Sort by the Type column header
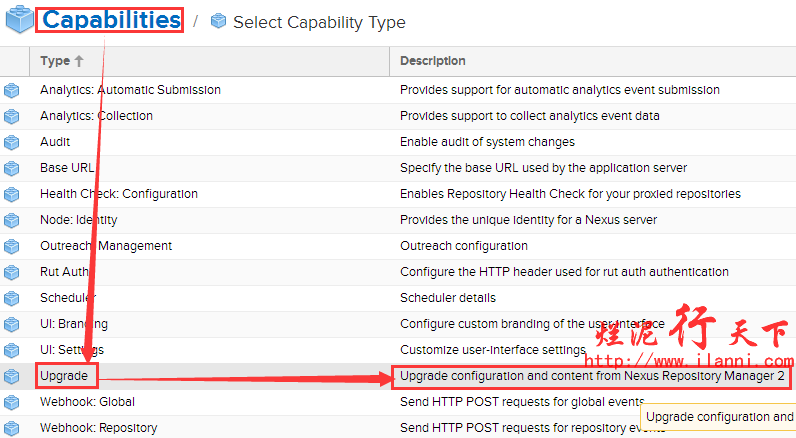This screenshot has height=438, width=796. [55, 61]
